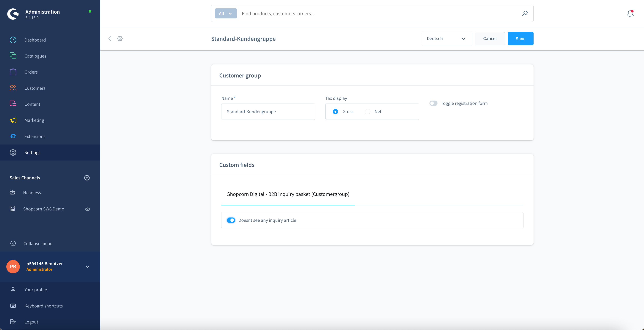Click the Customers menu item

point(35,88)
